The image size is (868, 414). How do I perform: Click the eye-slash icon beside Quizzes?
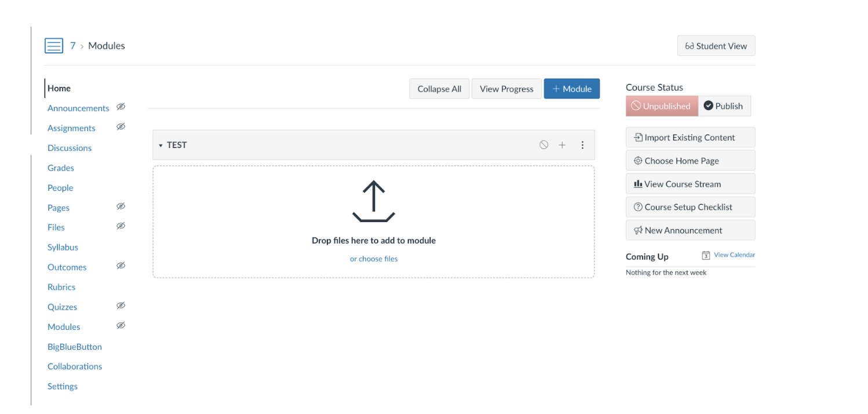121,305
